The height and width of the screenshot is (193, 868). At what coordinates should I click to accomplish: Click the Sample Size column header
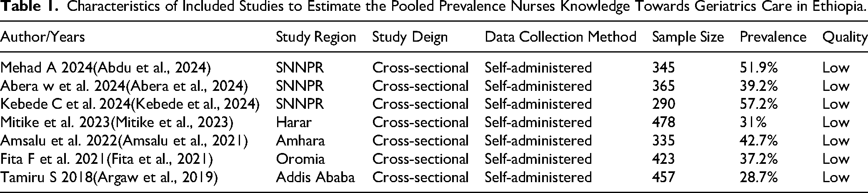coord(688,37)
